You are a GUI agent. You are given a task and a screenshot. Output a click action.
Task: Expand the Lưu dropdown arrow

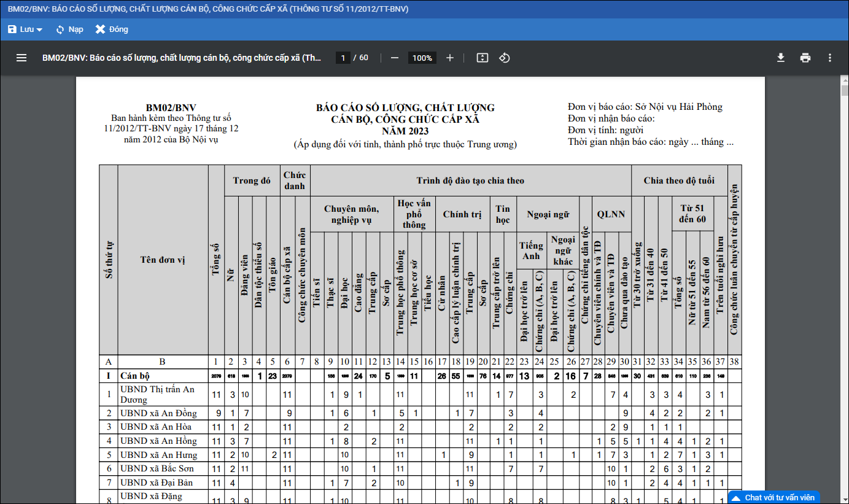pyautogui.click(x=40, y=29)
